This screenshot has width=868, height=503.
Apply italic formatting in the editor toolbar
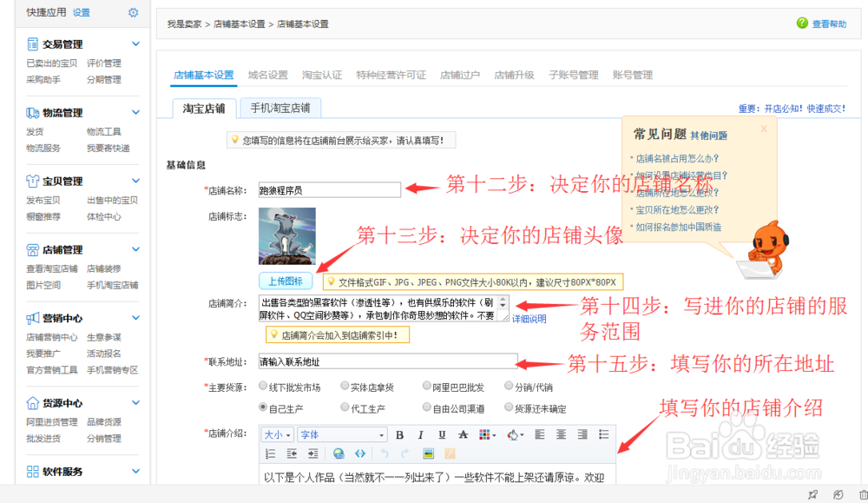click(420, 434)
